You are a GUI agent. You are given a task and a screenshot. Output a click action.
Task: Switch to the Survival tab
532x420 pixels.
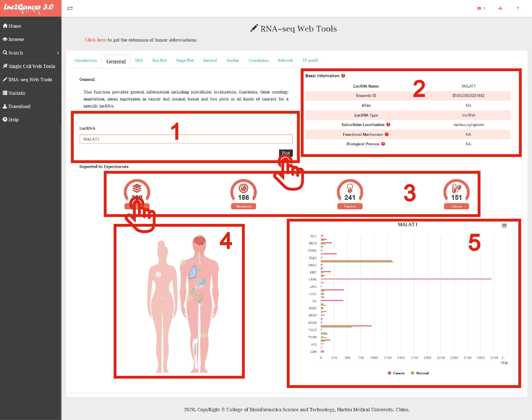coord(210,61)
